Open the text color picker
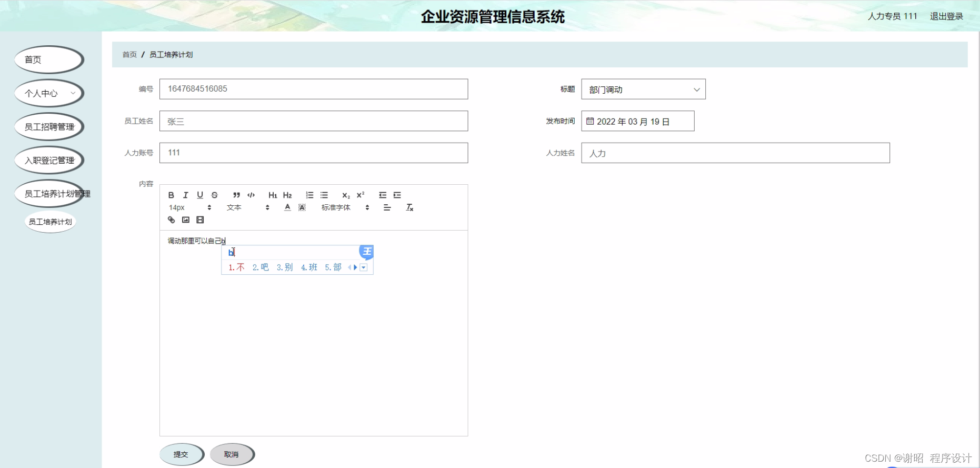 (287, 207)
